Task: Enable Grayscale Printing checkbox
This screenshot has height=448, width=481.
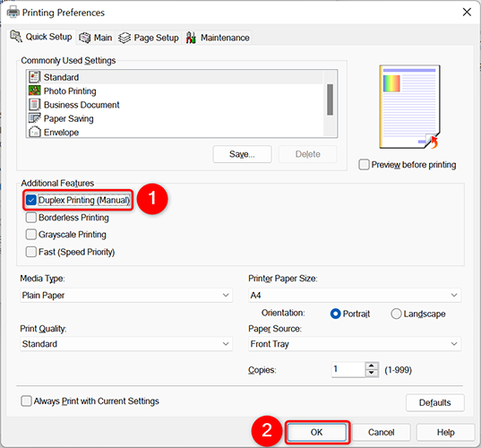Action: pos(31,235)
